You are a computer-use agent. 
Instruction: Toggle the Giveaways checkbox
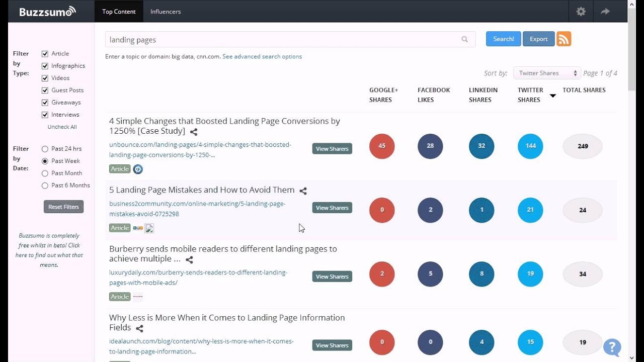pyautogui.click(x=45, y=103)
